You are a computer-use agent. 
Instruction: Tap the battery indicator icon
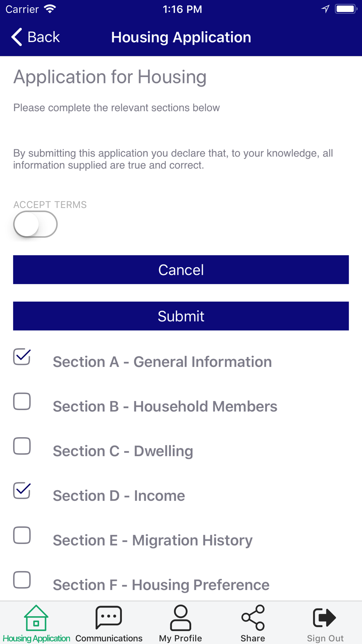346,9
